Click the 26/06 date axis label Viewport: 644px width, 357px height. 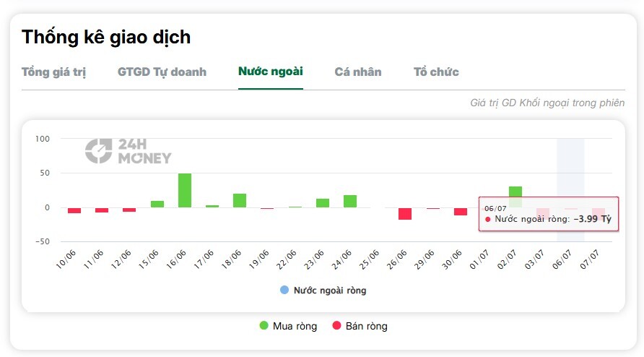coord(396,259)
